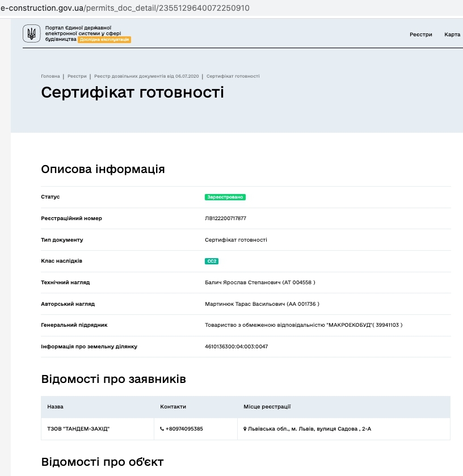Screen dimensions: 463x476
Task: Click portal title Портал Єдиної державної електронної системи
Action: click(83, 33)
